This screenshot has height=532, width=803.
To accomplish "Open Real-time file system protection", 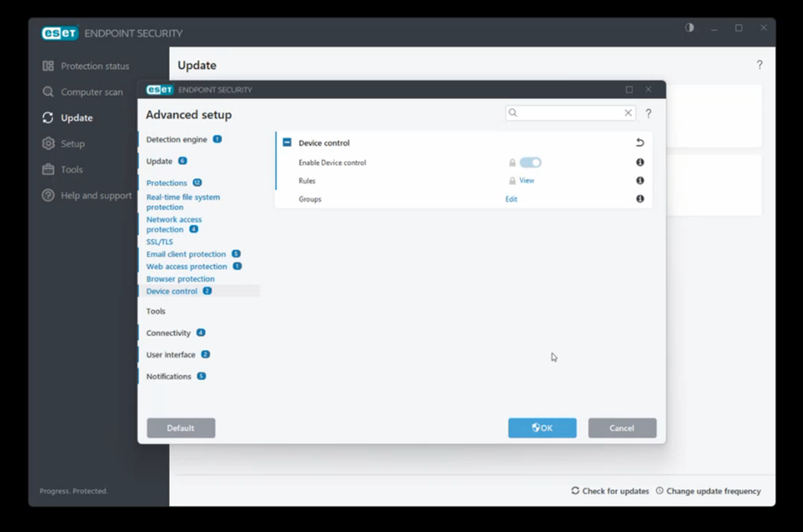I will pos(183,202).
